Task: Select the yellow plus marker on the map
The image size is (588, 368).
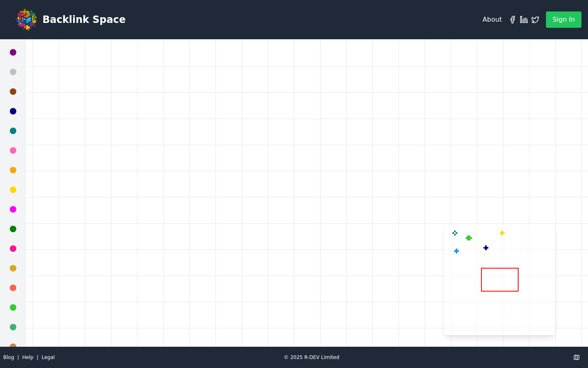Action: coord(502,233)
